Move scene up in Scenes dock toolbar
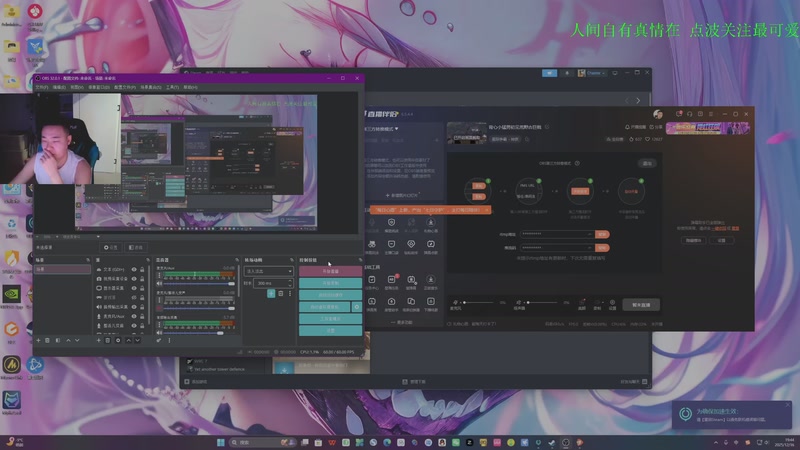Screen dimensions: 800x450 pos(68,340)
